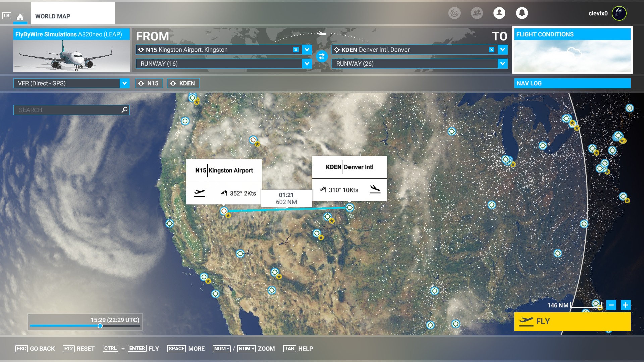Zoom out map with minus button

[x=611, y=305]
